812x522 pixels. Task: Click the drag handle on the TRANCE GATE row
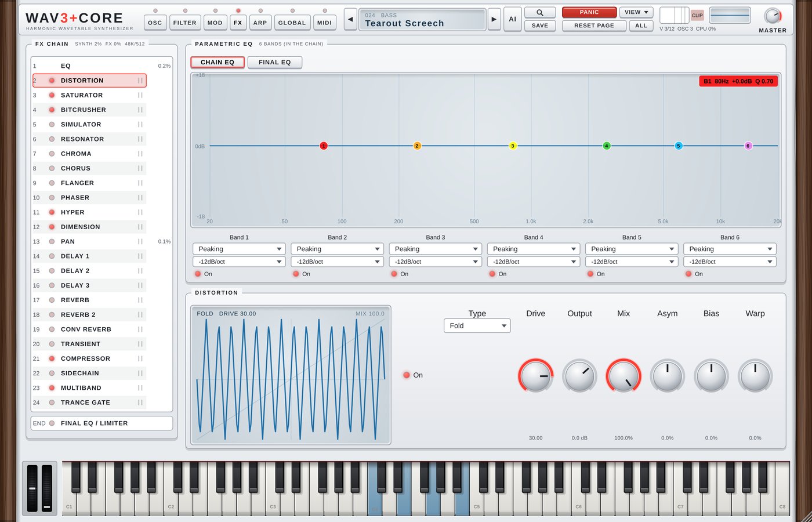140,403
